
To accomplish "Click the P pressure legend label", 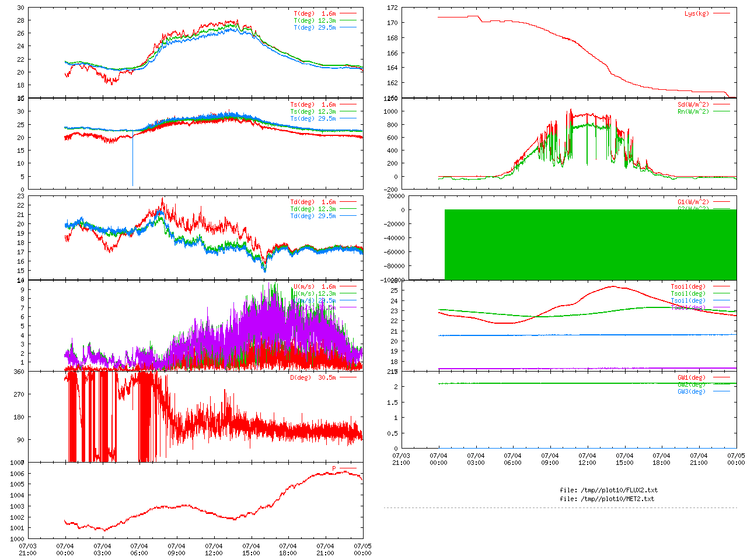I will [334, 469].
